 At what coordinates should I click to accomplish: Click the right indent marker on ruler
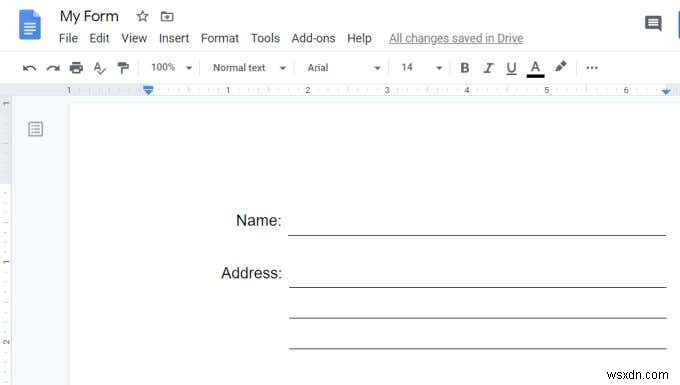pos(666,91)
